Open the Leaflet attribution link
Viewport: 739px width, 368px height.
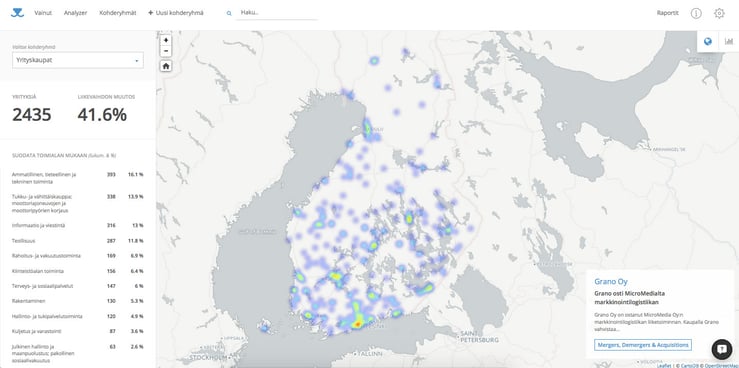click(x=663, y=366)
